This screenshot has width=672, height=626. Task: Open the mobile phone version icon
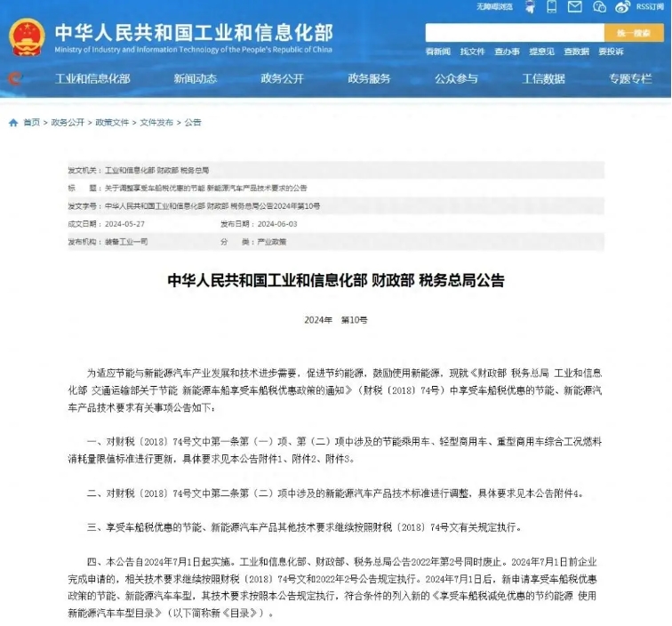click(x=552, y=6)
